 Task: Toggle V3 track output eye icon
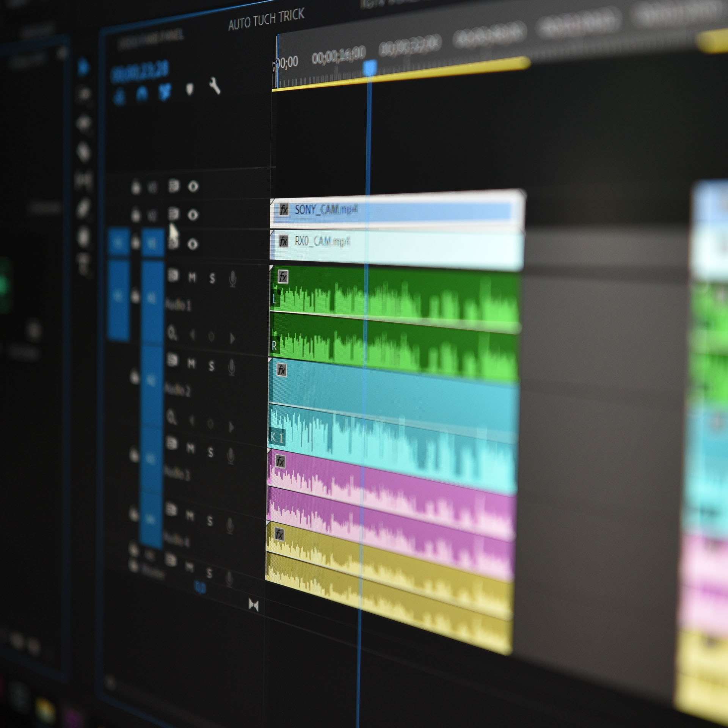tap(193, 186)
